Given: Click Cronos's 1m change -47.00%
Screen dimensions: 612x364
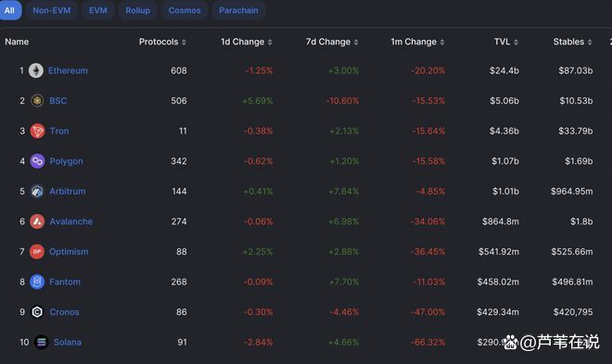Looking at the screenshot, I should pos(427,312).
